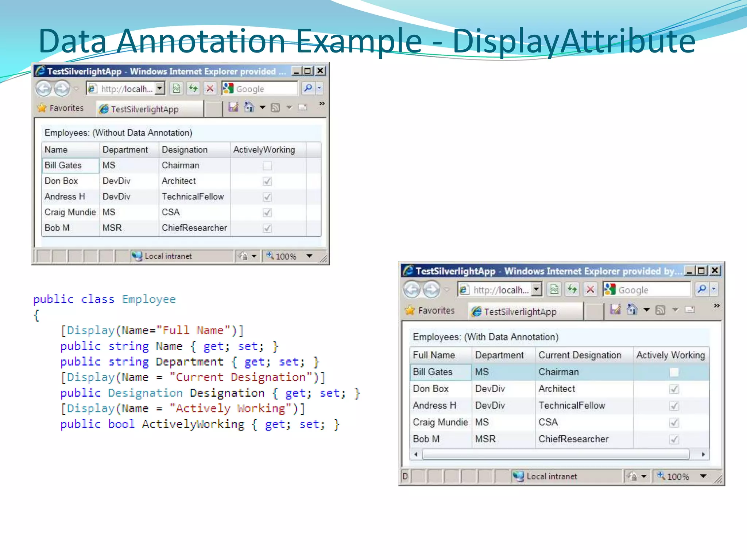
Task: Click Favorites button in upper-left browser window
Action: [61, 108]
